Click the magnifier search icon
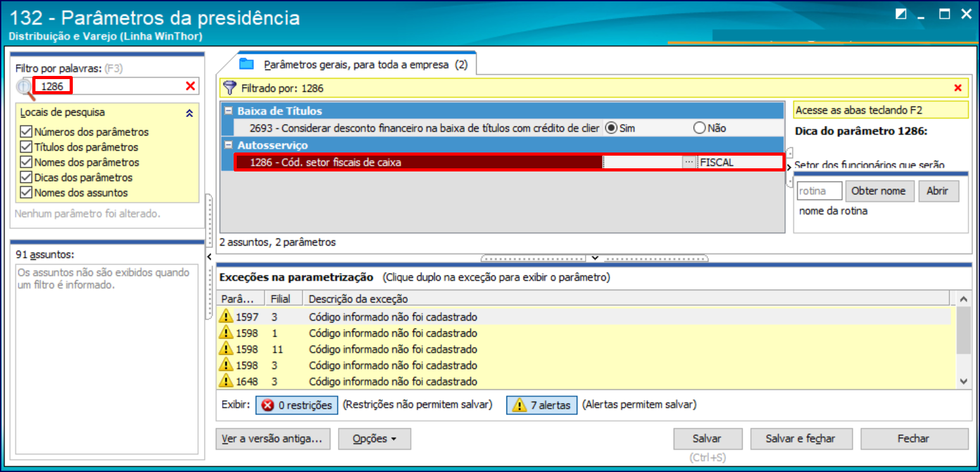Image resolution: width=980 pixels, height=472 pixels. [x=25, y=89]
